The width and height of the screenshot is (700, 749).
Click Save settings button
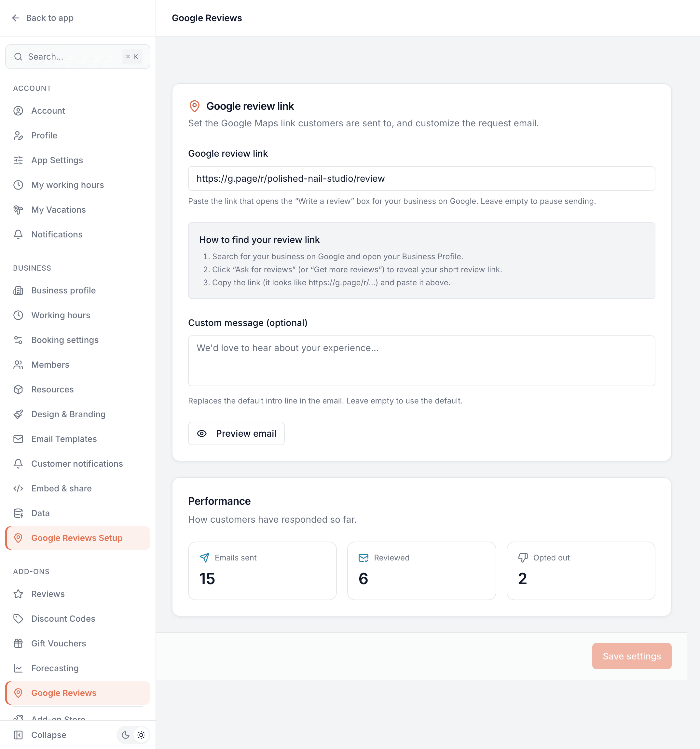click(631, 656)
